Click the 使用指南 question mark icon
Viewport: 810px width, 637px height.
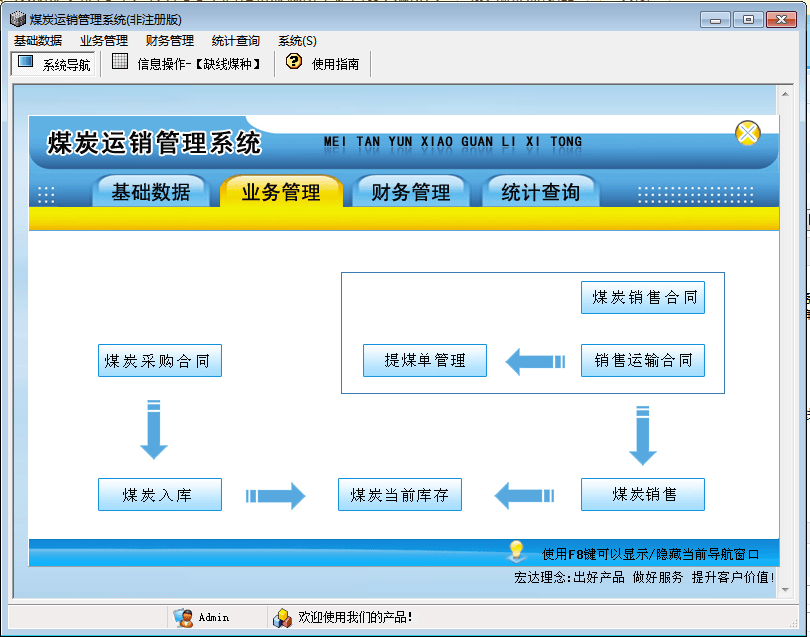click(x=293, y=62)
